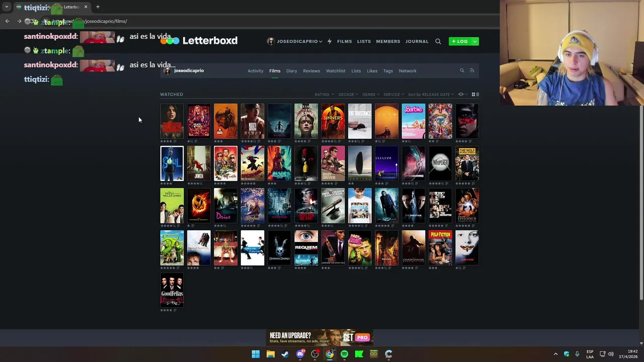Open the Kick app in the taskbar
This screenshot has width=644, height=362.
(x=359, y=354)
